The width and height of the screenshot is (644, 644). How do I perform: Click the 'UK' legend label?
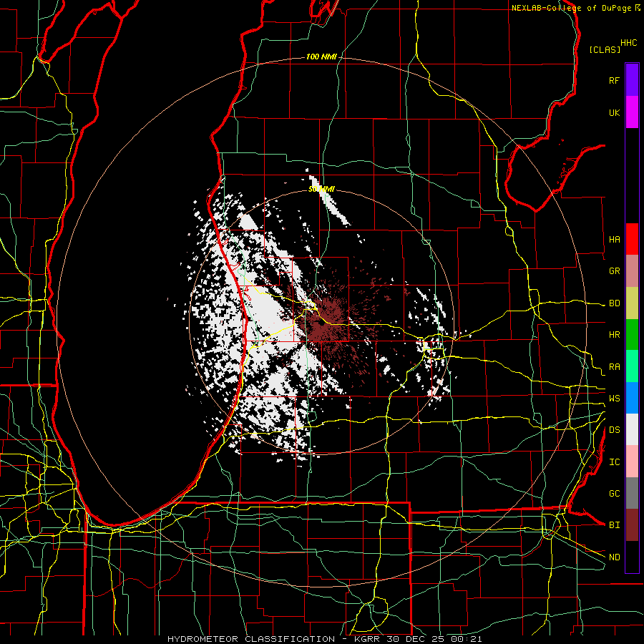(614, 112)
